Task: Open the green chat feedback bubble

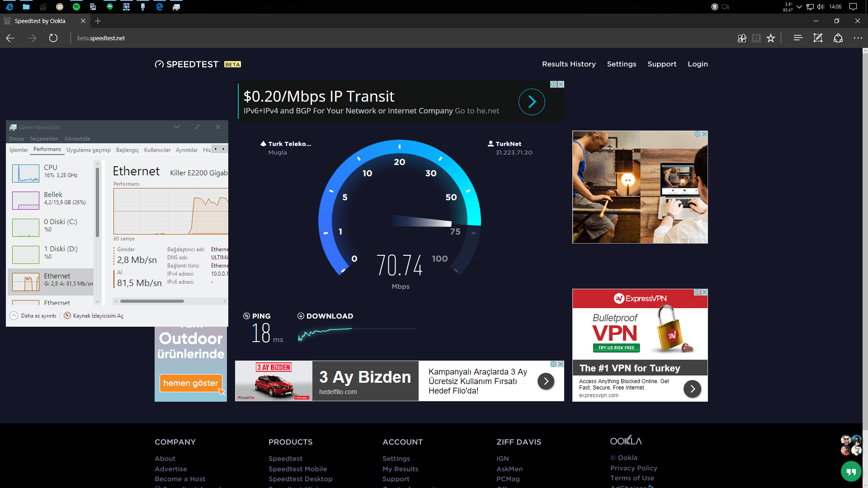Action: (851, 472)
